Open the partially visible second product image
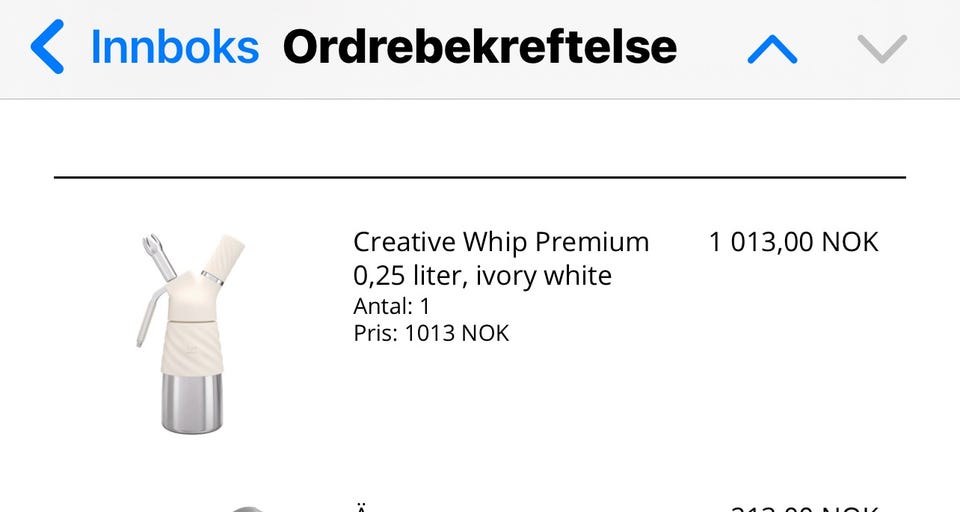 tap(247, 509)
